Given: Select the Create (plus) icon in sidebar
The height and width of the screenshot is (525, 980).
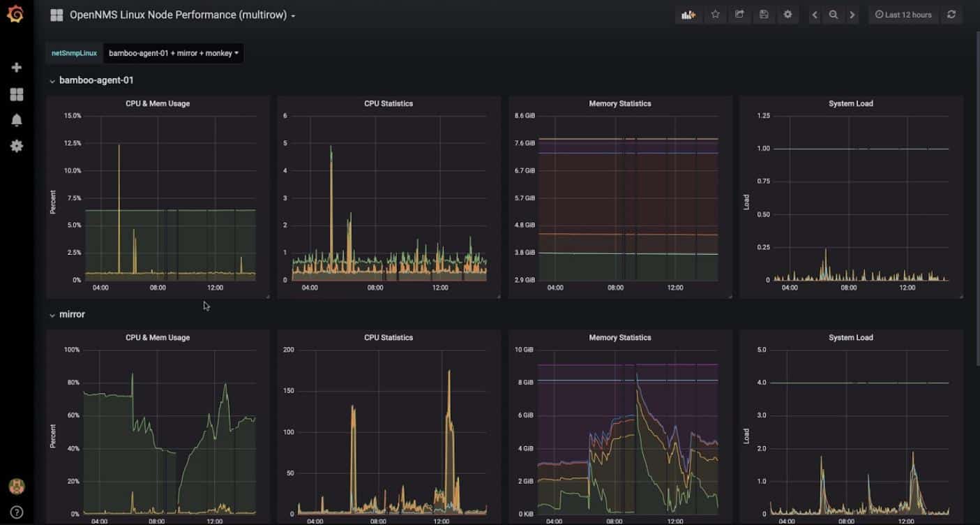Looking at the screenshot, I should pyautogui.click(x=16, y=67).
